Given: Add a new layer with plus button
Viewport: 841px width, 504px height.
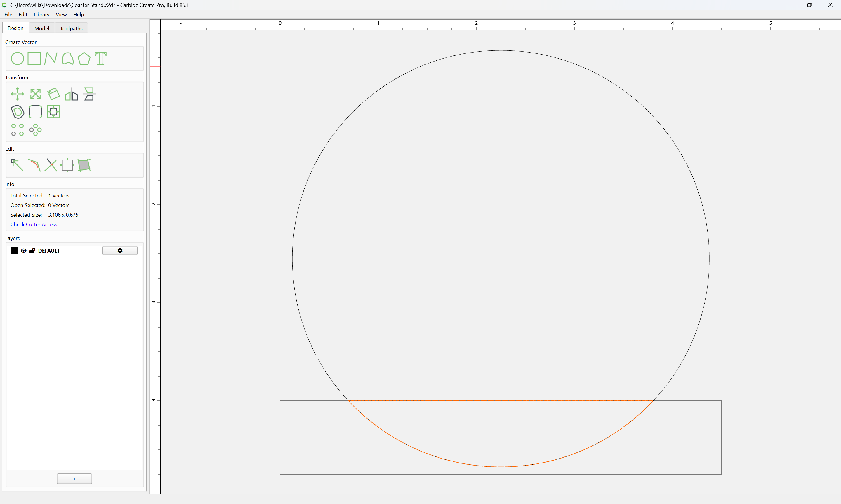Looking at the screenshot, I should 74,479.
